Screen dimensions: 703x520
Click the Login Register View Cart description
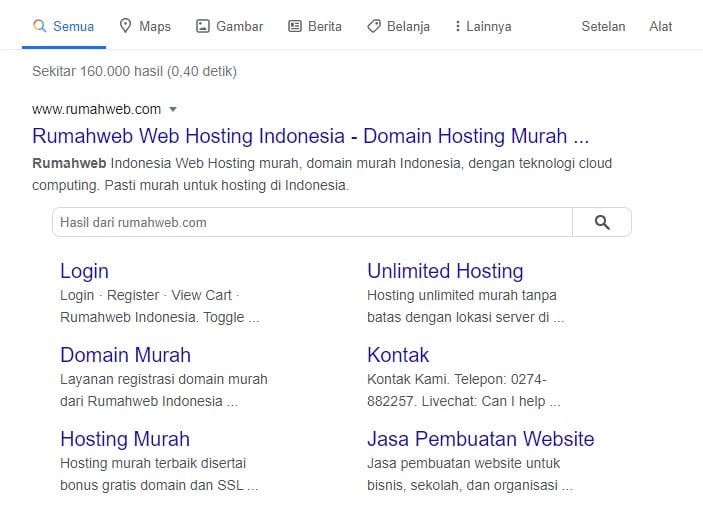(x=160, y=306)
